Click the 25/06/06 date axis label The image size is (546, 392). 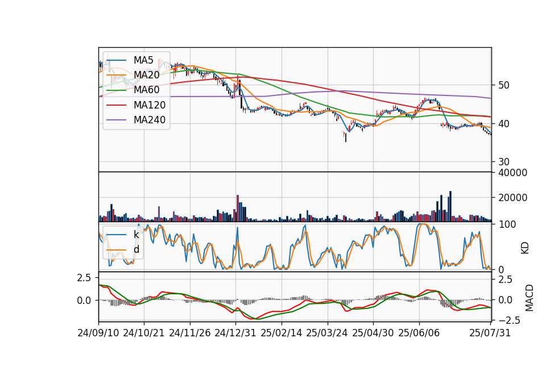[x=419, y=333]
